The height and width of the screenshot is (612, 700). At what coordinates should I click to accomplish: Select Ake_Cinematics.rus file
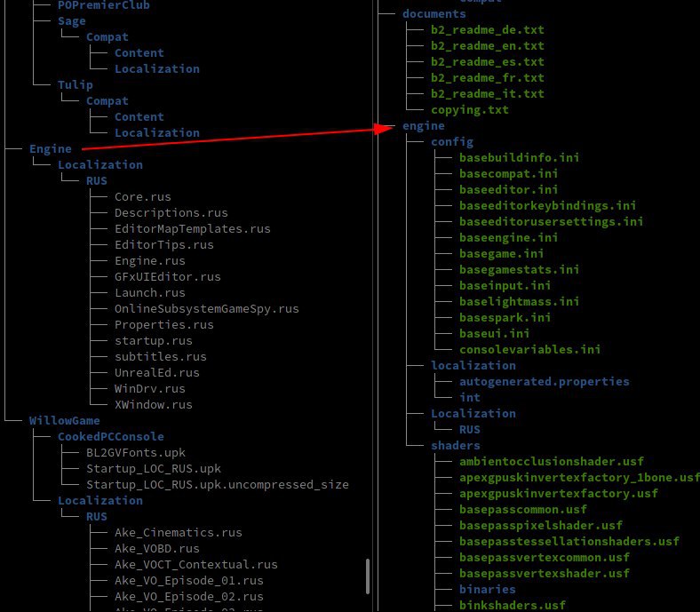tap(179, 533)
